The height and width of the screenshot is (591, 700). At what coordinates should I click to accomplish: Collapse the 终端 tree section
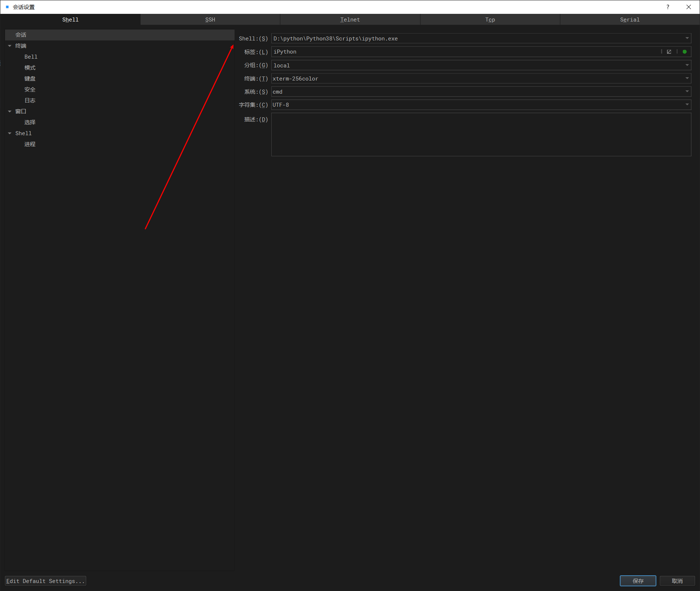click(x=10, y=46)
